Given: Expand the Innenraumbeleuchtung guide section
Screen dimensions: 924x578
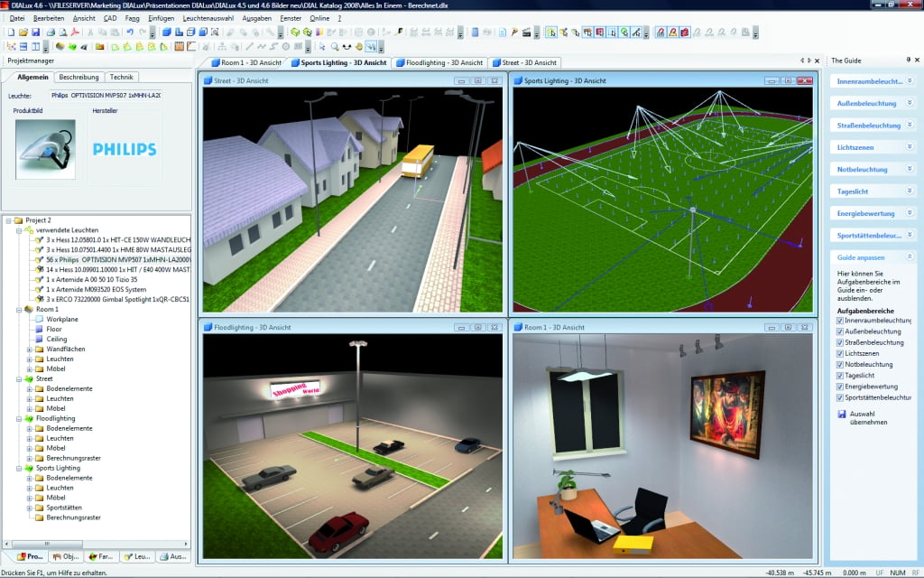Looking at the screenshot, I should tap(910, 80).
